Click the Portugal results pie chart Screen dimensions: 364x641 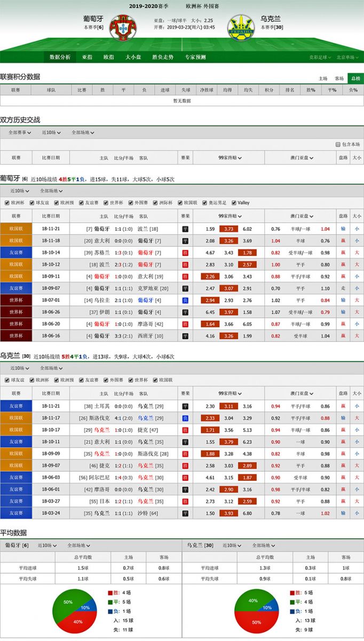pos(75,611)
